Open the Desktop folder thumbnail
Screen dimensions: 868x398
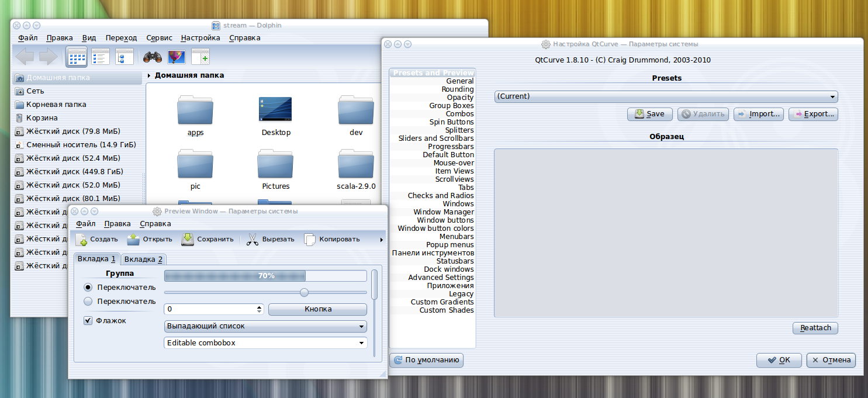[x=276, y=116]
